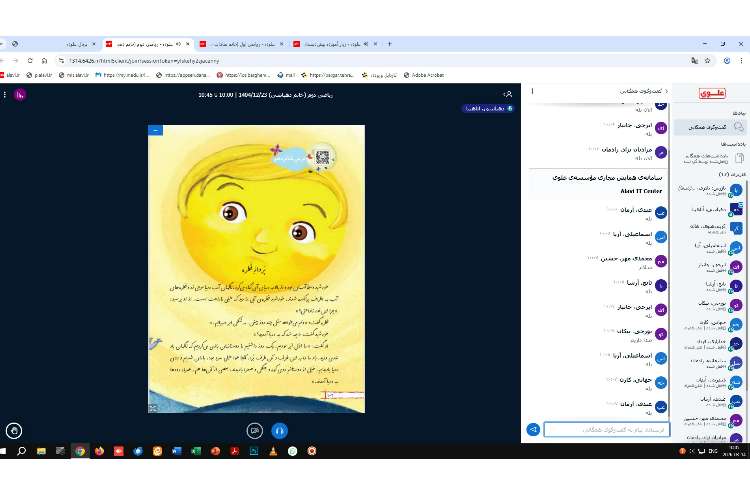Toggle webcam sharing button
The width and height of the screenshot is (750, 480).
point(254,430)
